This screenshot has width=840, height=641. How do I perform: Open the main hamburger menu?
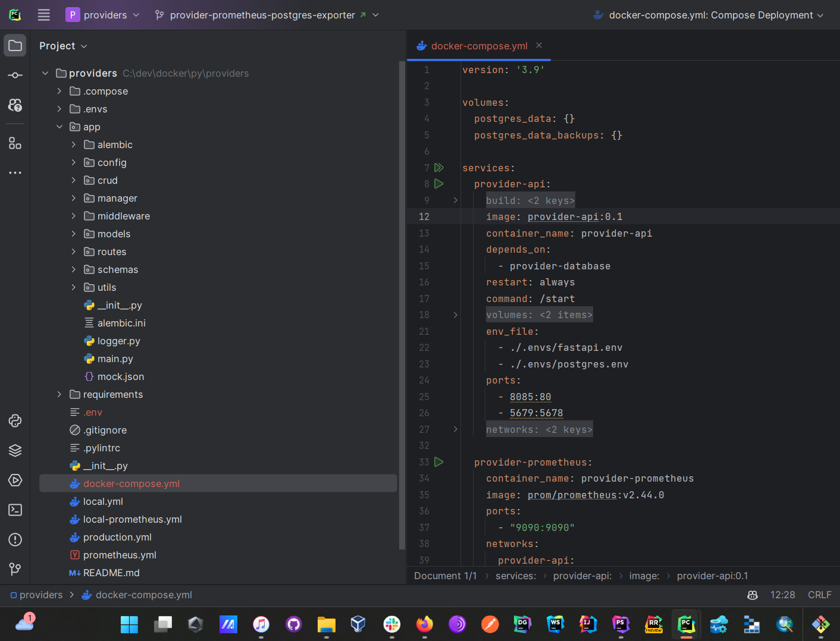coord(44,15)
